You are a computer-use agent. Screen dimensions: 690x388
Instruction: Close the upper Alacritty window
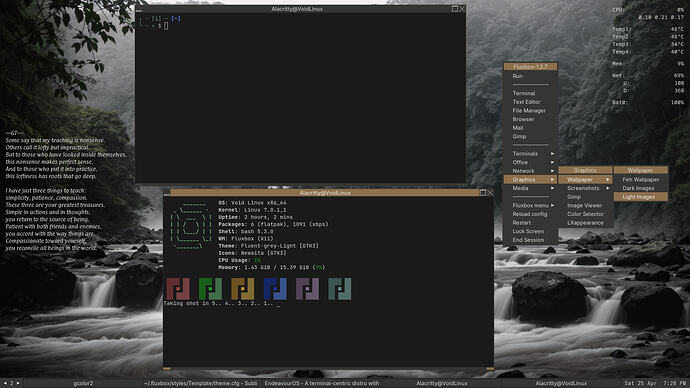pyautogui.click(x=462, y=9)
